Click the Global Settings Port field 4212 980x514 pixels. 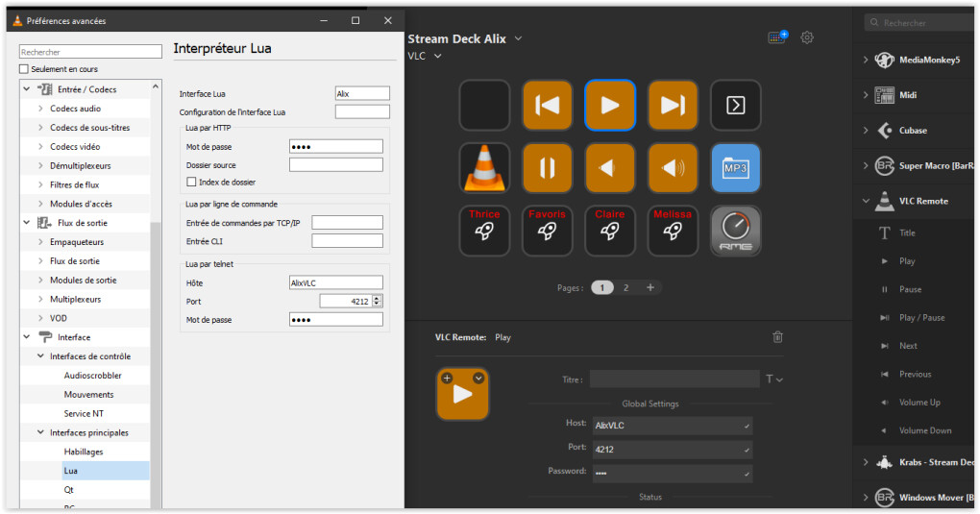[672, 449]
